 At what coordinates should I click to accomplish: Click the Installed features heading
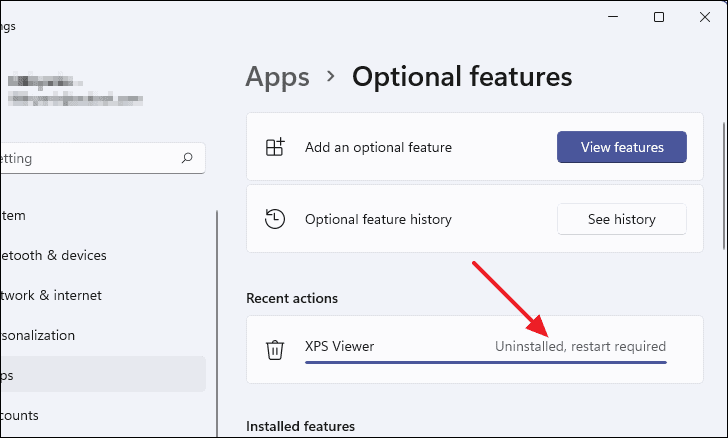[300, 426]
